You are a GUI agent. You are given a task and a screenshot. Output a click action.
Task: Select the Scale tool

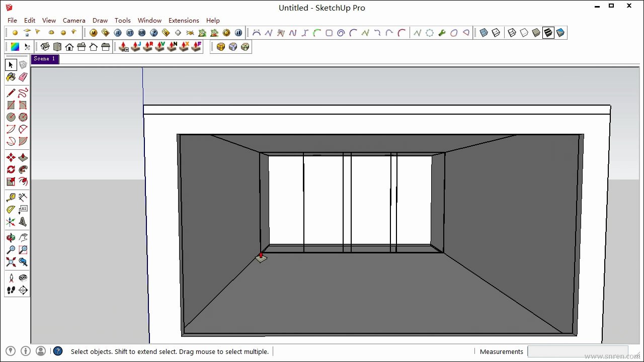(x=11, y=182)
